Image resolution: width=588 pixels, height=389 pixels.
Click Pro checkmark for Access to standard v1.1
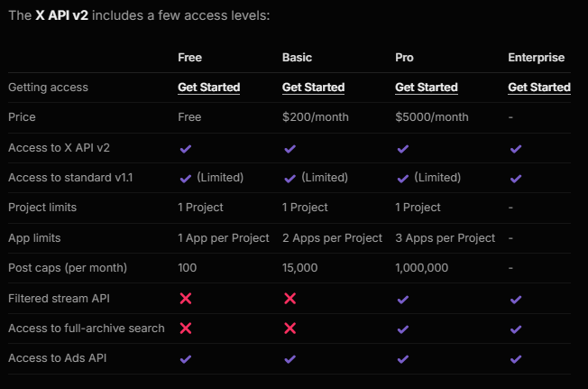coord(403,179)
